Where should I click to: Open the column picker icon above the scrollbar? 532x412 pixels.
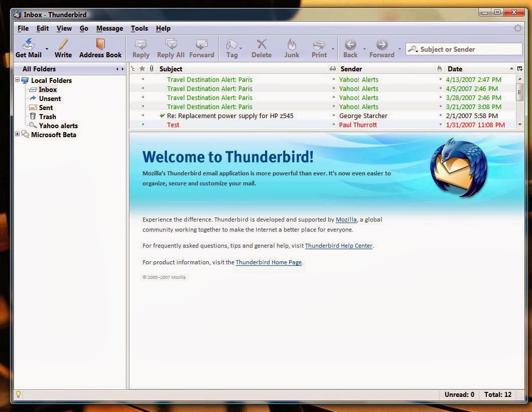pos(520,69)
